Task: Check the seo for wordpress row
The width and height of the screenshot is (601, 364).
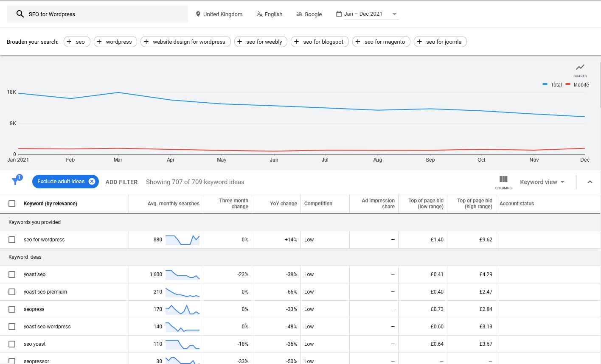Action: (x=12, y=240)
